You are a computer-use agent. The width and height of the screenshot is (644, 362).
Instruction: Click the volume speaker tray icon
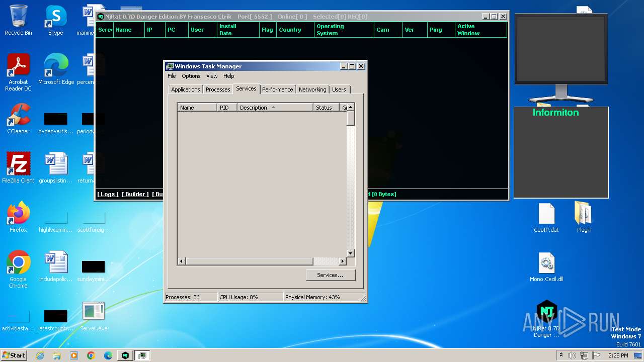pyautogui.click(x=572, y=355)
